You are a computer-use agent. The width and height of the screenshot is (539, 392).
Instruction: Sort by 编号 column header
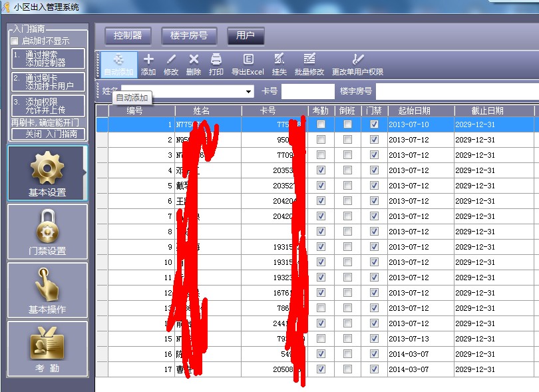pyautogui.click(x=142, y=110)
